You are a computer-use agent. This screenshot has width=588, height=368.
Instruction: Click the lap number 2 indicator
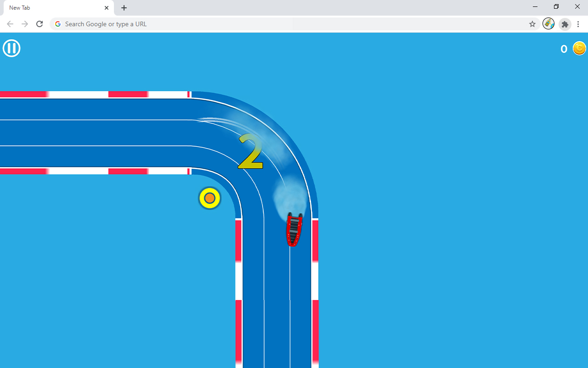(x=250, y=152)
